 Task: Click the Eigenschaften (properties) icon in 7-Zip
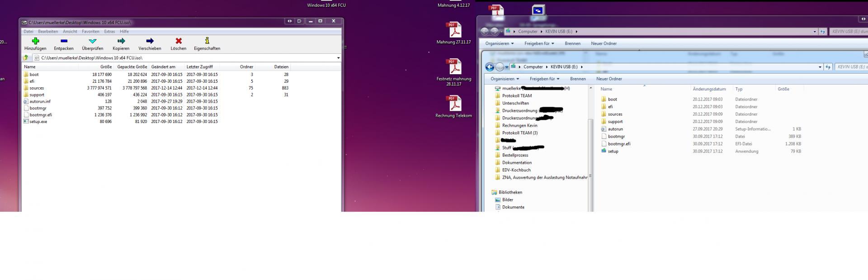(207, 41)
